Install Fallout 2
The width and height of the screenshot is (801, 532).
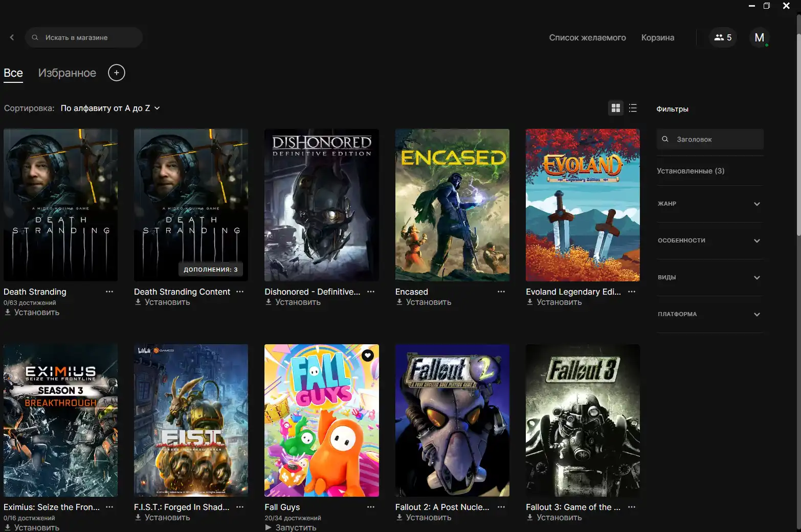[x=424, y=517]
